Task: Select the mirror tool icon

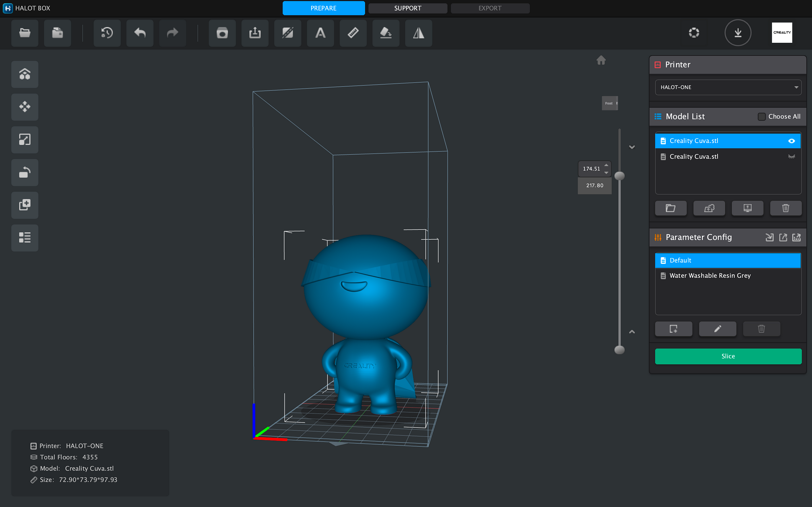Action: click(x=418, y=33)
